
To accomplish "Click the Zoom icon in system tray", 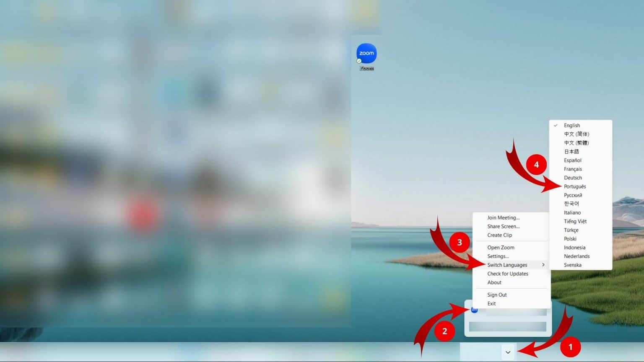I will [x=474, y=310].
